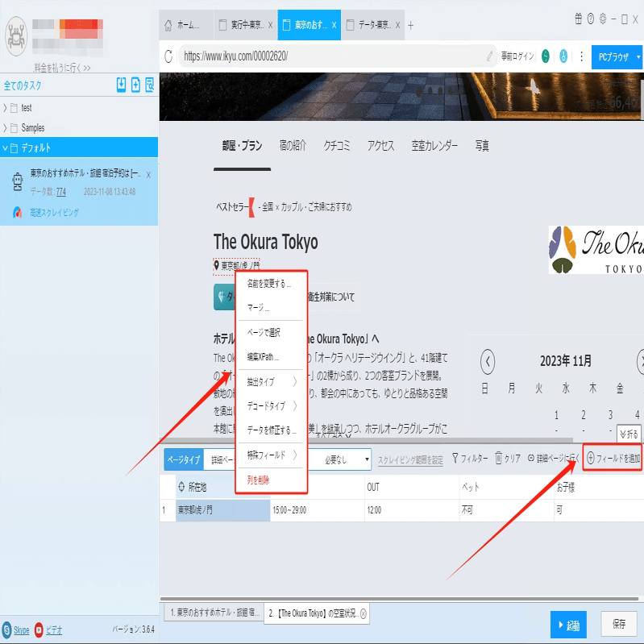Open the 抽出タイプ submenu
644x644 pixels.
tap(271, 382)
